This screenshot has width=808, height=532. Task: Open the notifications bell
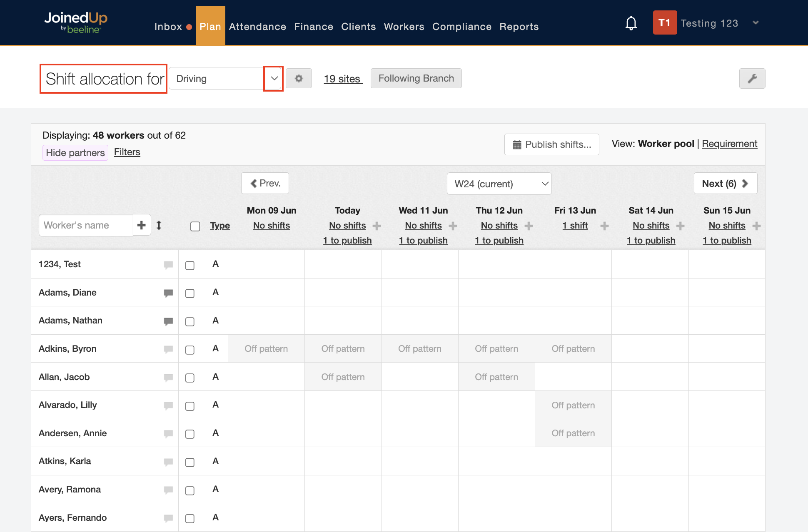click(631, 23)
